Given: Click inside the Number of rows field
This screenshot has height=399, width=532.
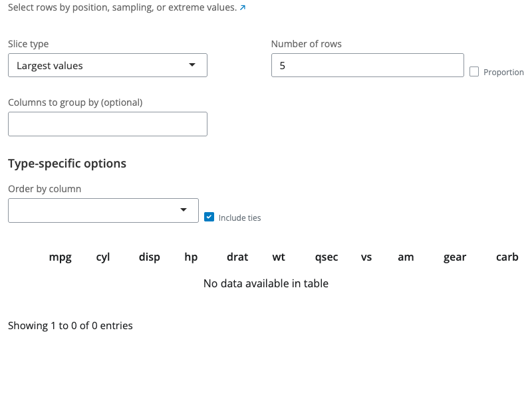Looking at the screenshot, I should click(x=367, y=65).
